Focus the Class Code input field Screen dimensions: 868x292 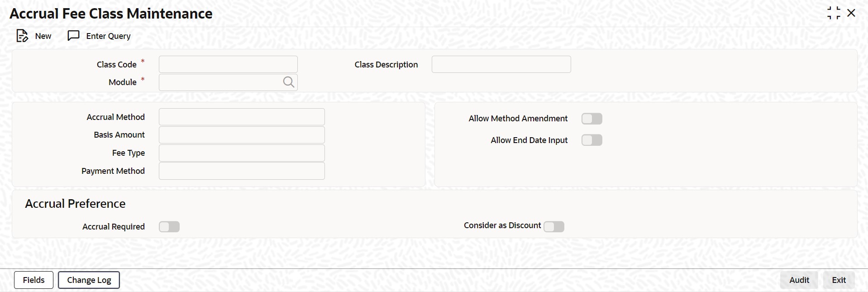tap(228, 64)
